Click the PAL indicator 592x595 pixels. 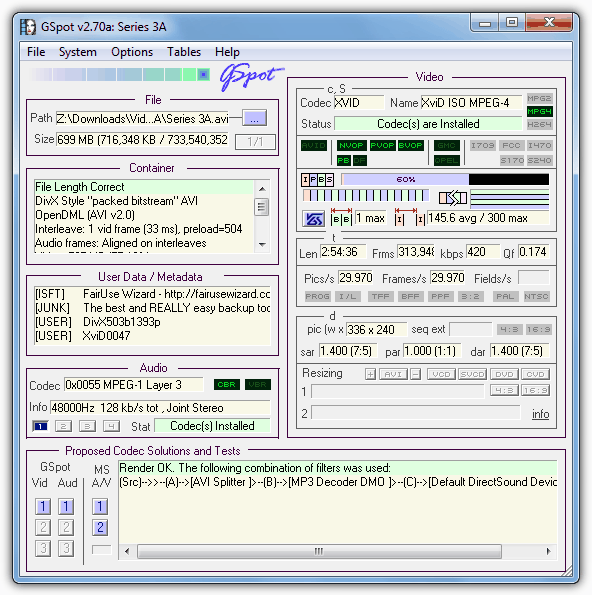(505, 296)
